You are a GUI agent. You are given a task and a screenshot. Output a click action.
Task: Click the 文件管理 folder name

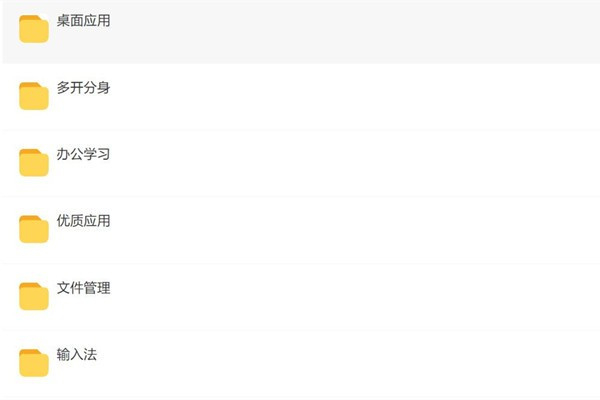84,288
